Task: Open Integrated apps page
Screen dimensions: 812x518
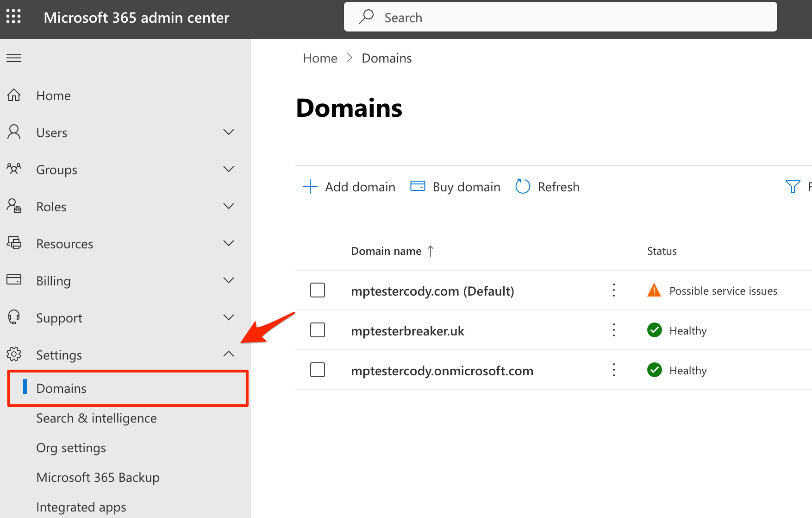Action: click(81, 507)
